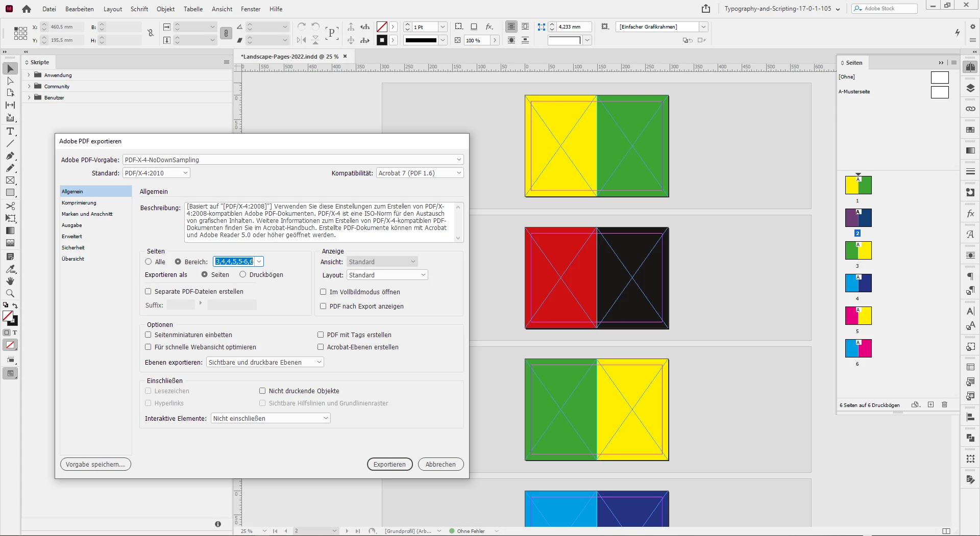
Task: Select the Eyedropper tool
Action: [10, 269]
